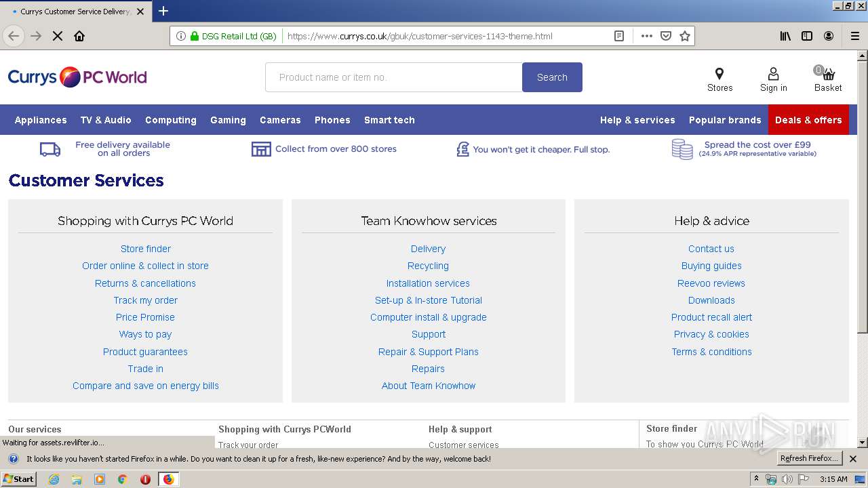Open Stores location pin icon
868x488 pixels.
tap(719, 74)
